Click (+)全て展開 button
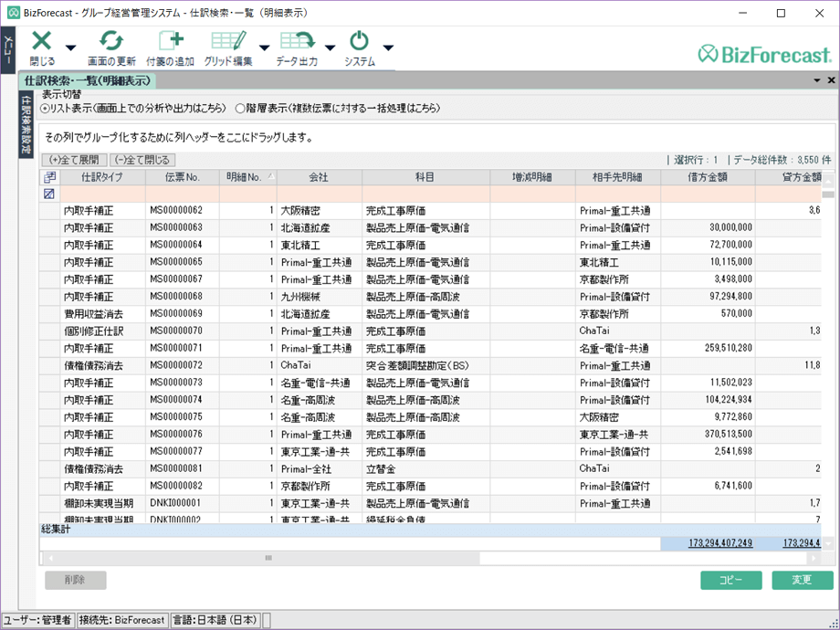The image size is (840, 630). 75,160
